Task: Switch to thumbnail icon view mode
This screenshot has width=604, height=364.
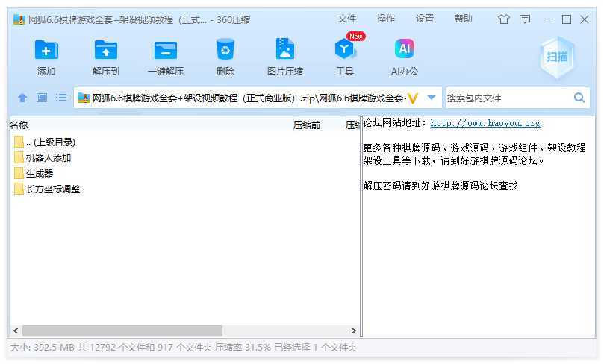Action: tap(42, 98)
